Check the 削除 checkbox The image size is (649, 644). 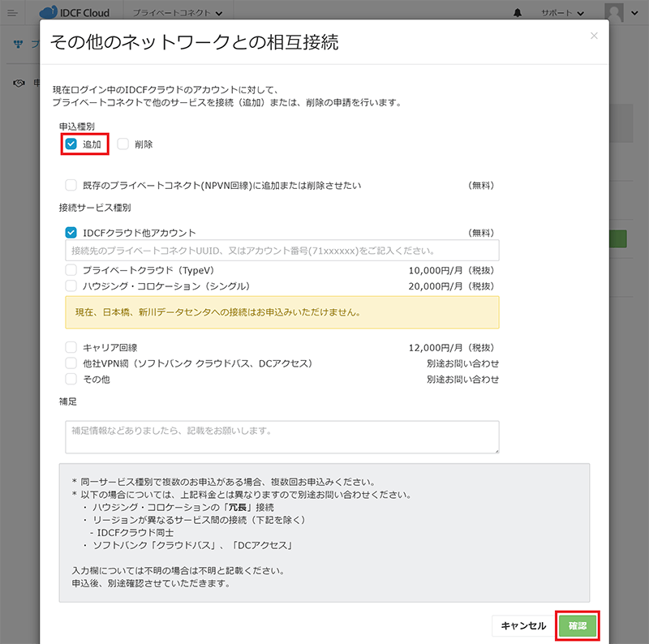point(123,144)
